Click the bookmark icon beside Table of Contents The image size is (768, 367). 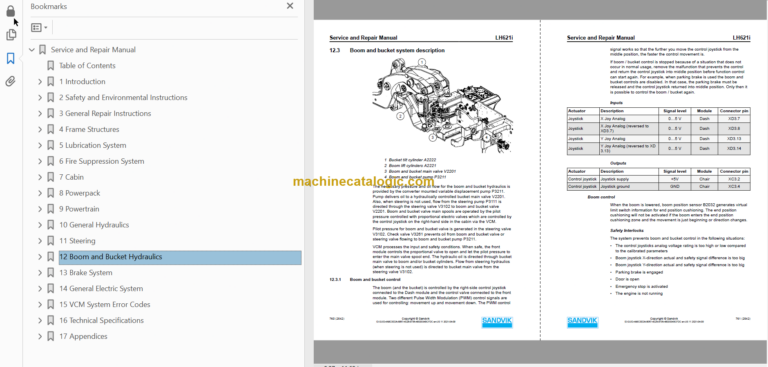[x=50, y=66]
